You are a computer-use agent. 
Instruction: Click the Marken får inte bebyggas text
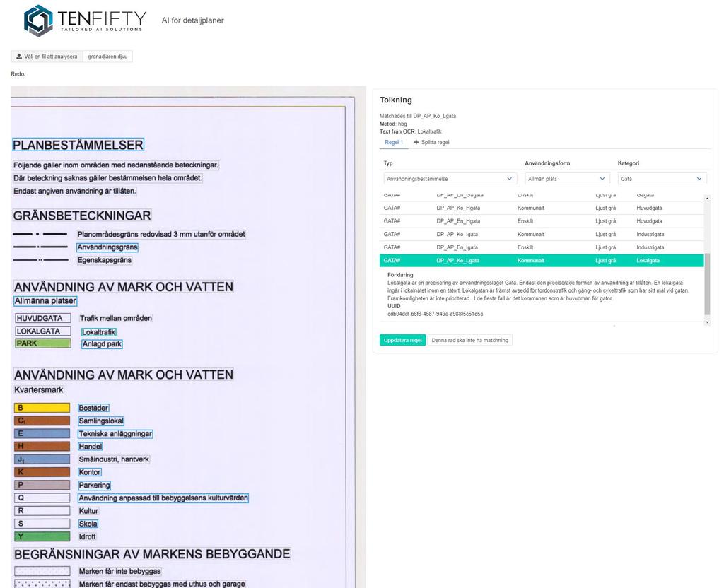click(119, 571)
